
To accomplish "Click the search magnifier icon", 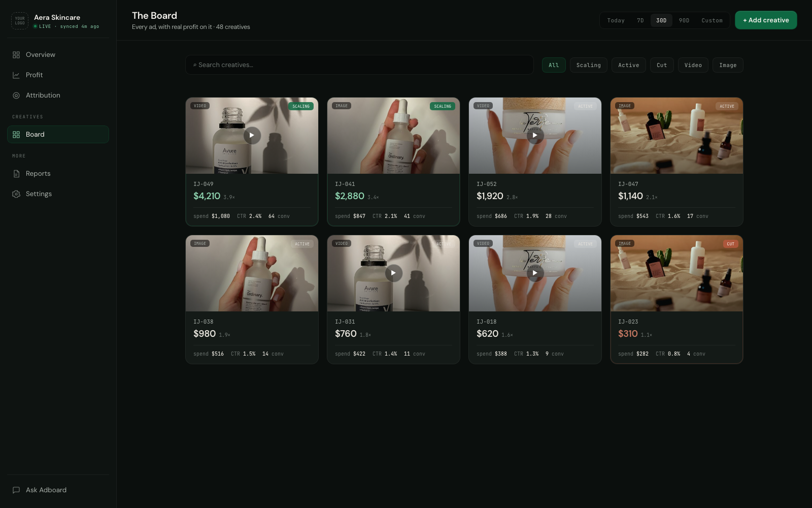I will point(195,65).
